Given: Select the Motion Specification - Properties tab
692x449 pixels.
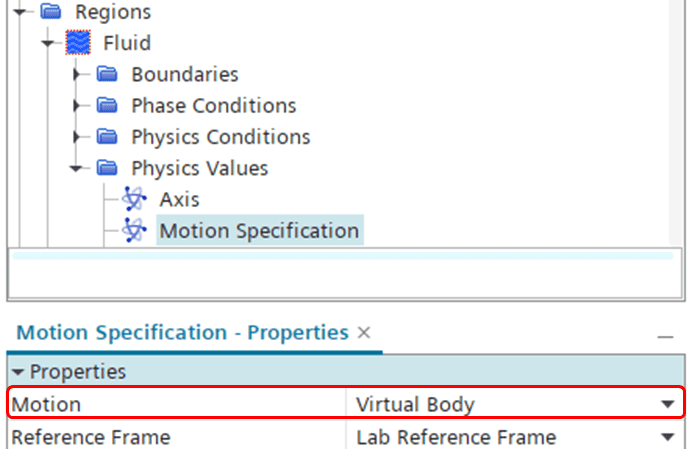Looking at the screenshot, I should pos(183,333).
